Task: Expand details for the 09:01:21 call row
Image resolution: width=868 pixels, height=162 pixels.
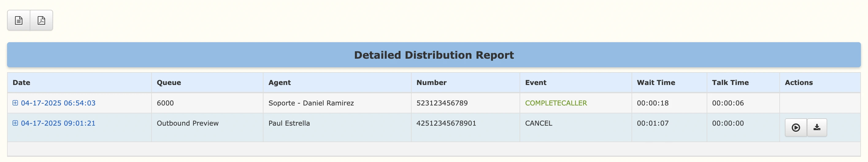Action: click(x=15, y=123)
